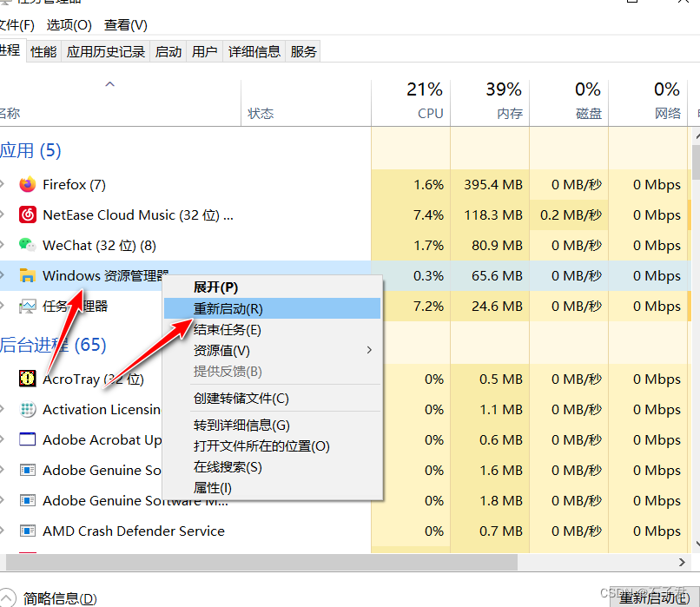Switch to the 启动 tab
This screenshot has height=607, width=700.
point(168,52)
